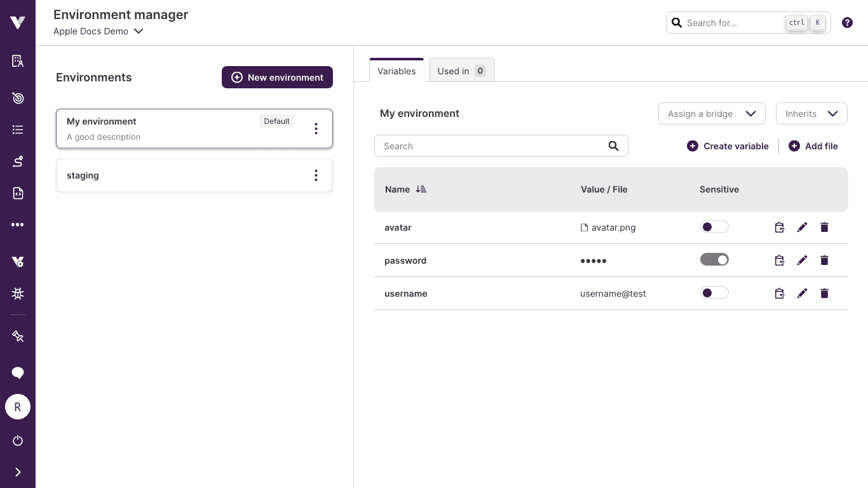868x488 pixels.
Task: Open the Inherits dropdown
Action: tap(811, 114)
